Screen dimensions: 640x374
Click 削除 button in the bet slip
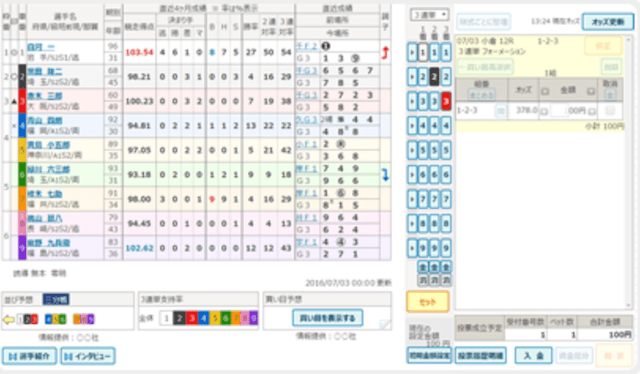point(610,67)
